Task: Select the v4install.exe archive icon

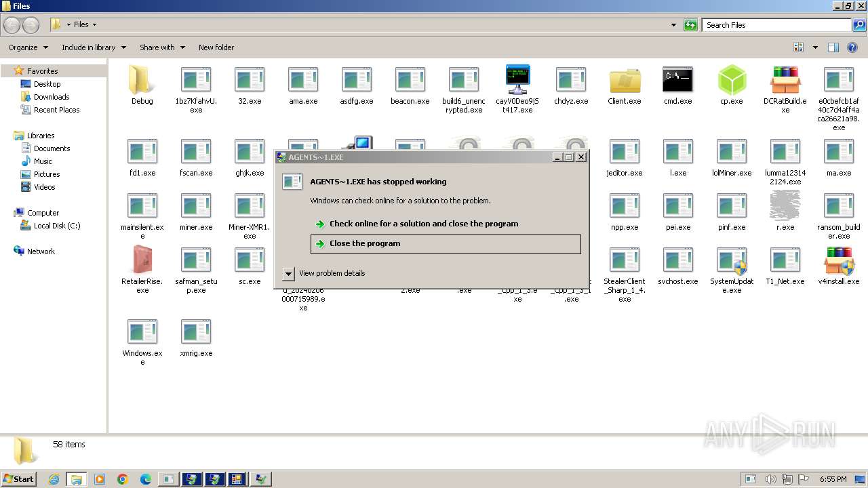Action: 839,260
